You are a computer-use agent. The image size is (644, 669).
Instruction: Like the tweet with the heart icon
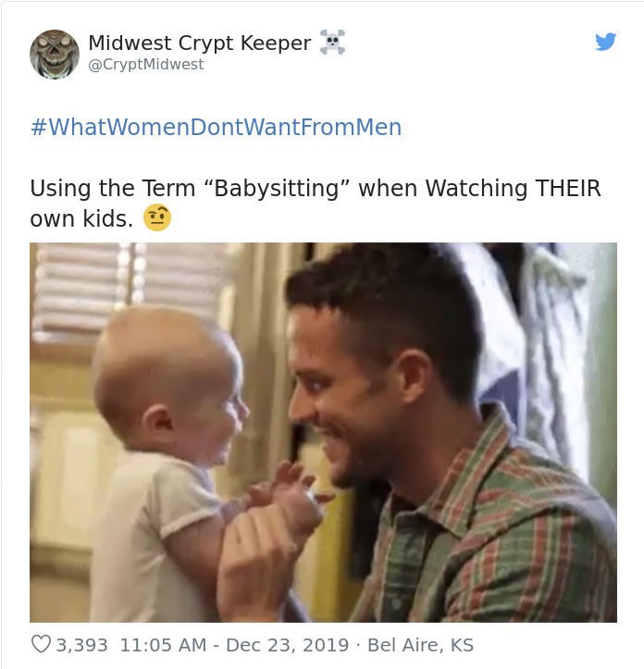tap(41, 644)
